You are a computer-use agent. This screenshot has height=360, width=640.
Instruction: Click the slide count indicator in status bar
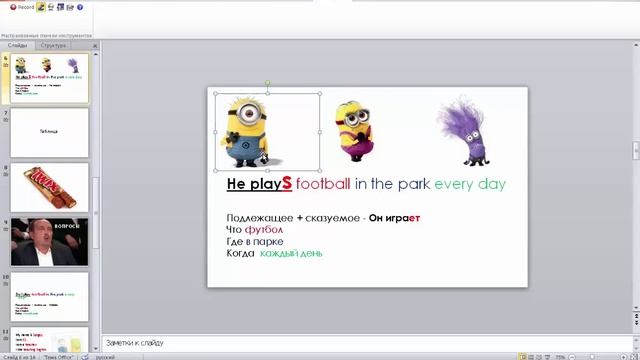click(19, 357)
